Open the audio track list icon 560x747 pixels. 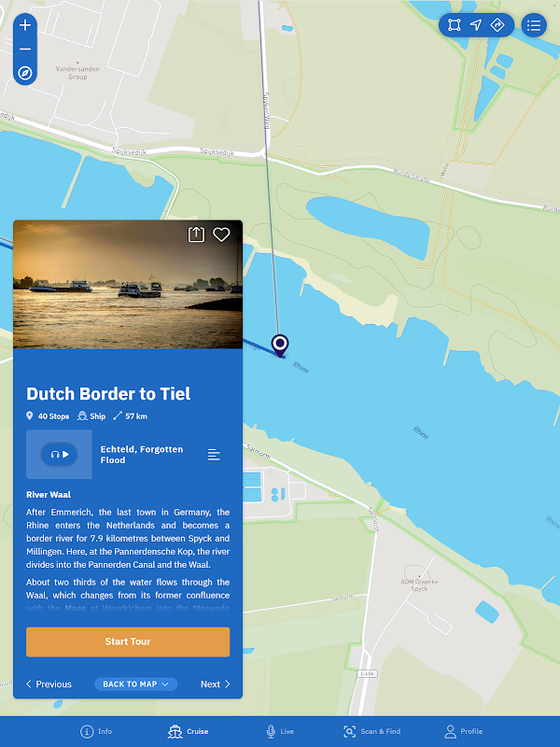(x=214, y=455)
